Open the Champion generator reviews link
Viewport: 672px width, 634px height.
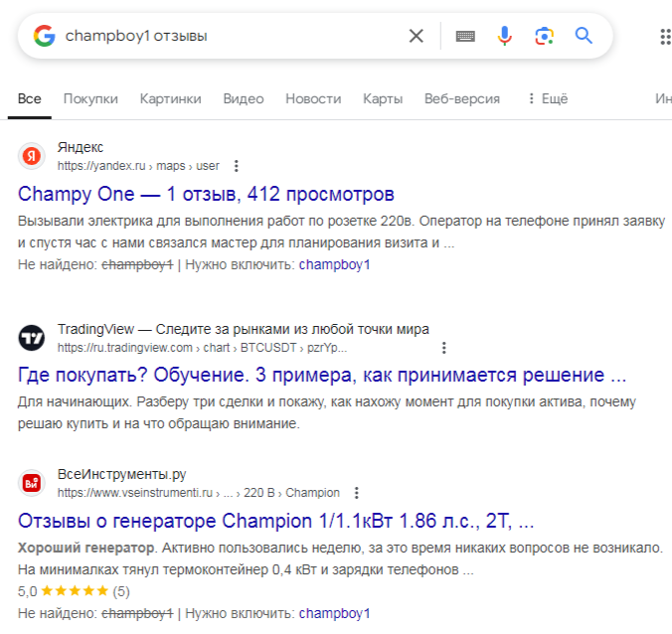click(x=276, y=520)
